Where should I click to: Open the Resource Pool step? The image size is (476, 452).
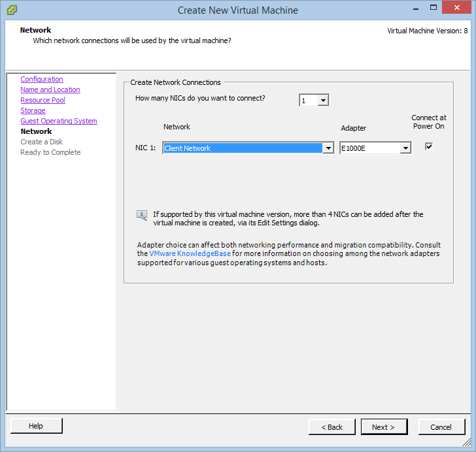coord(42,100)
